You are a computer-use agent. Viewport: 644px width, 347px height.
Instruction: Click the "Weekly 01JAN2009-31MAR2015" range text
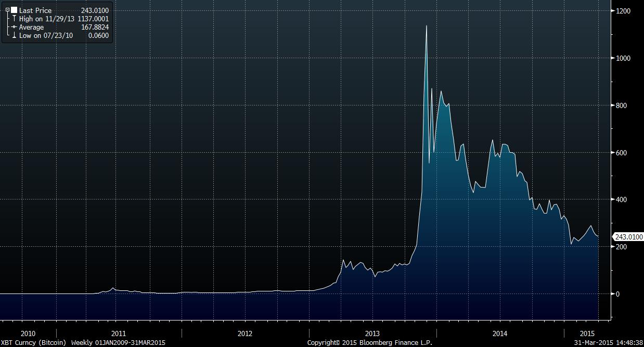pos(118,343)
